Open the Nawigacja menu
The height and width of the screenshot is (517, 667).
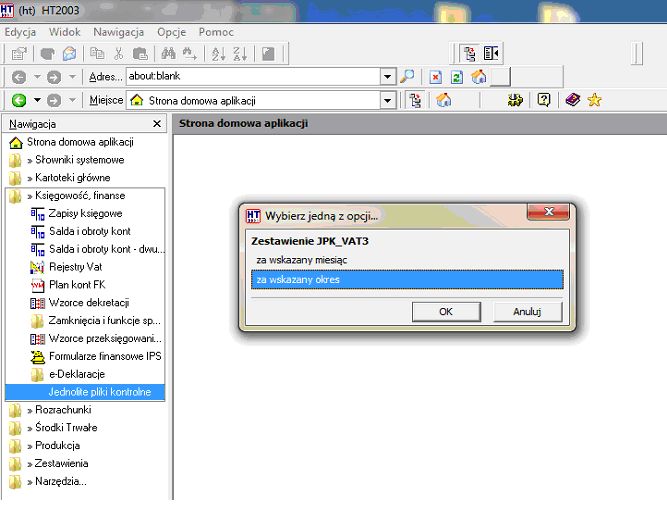coord(118,32)
